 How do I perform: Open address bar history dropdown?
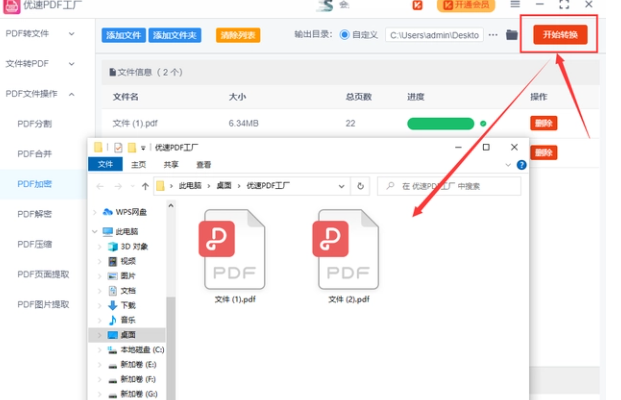(x=341, y=186)
